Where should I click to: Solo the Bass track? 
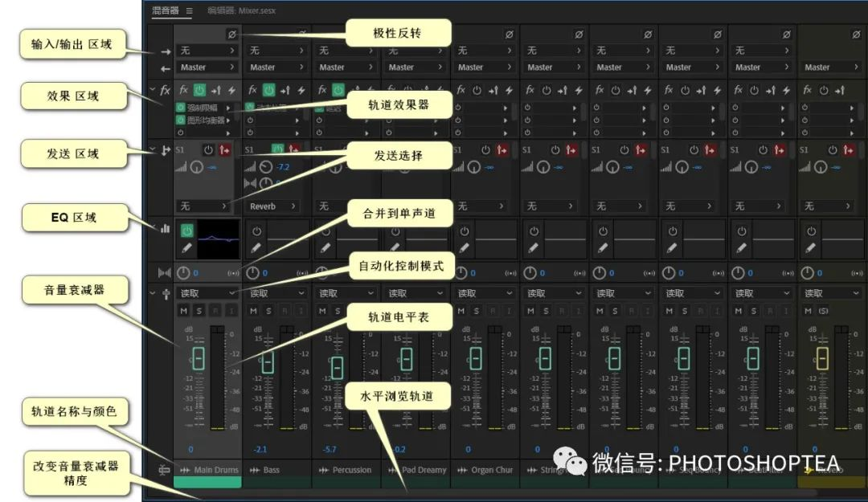coord(269,311)
